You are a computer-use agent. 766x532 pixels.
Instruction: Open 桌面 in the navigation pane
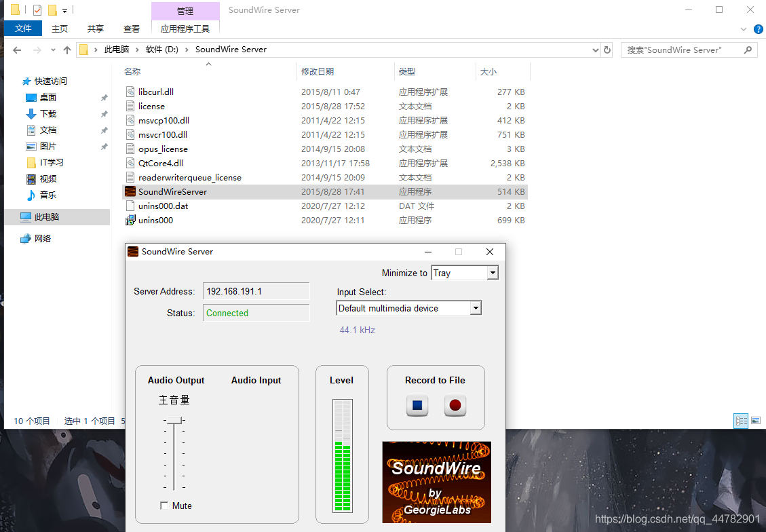tap(48, 97)
